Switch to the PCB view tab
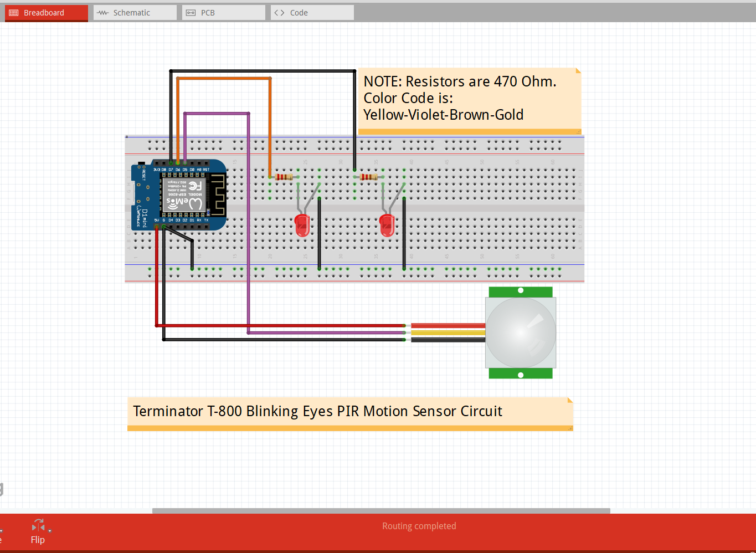This screenshot has height=553, width=756. [223, 13]
